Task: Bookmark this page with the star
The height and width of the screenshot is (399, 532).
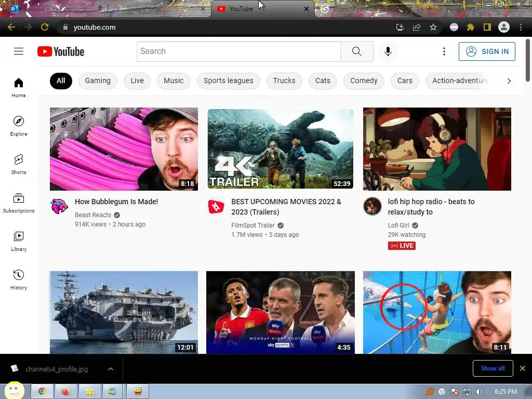Action: coord(433,27)
